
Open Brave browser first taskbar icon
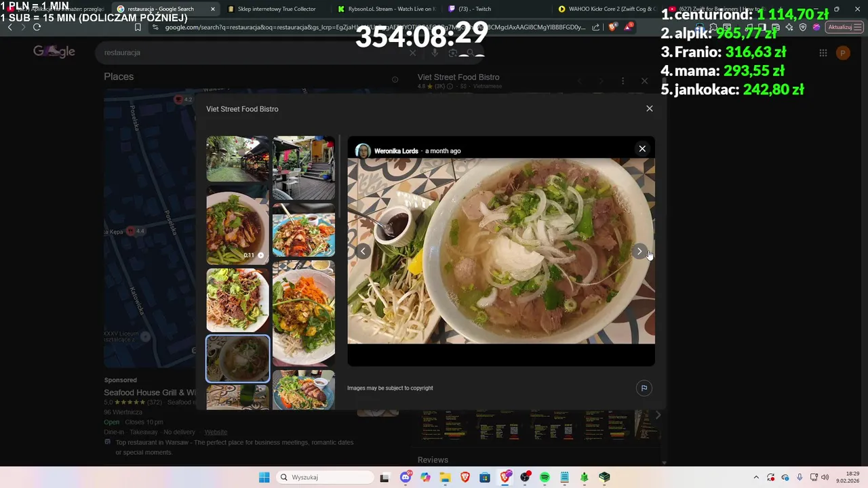coord(465,477)
